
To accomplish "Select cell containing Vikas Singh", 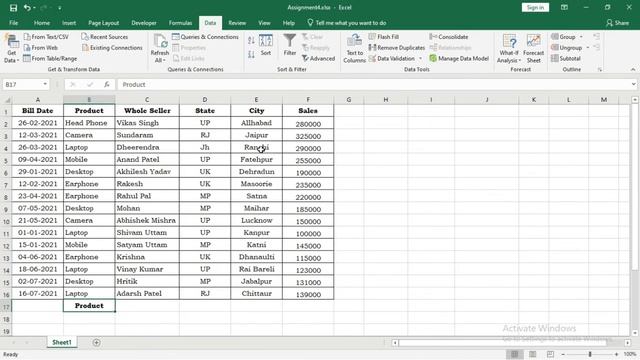I will click(x=147, y=123).
